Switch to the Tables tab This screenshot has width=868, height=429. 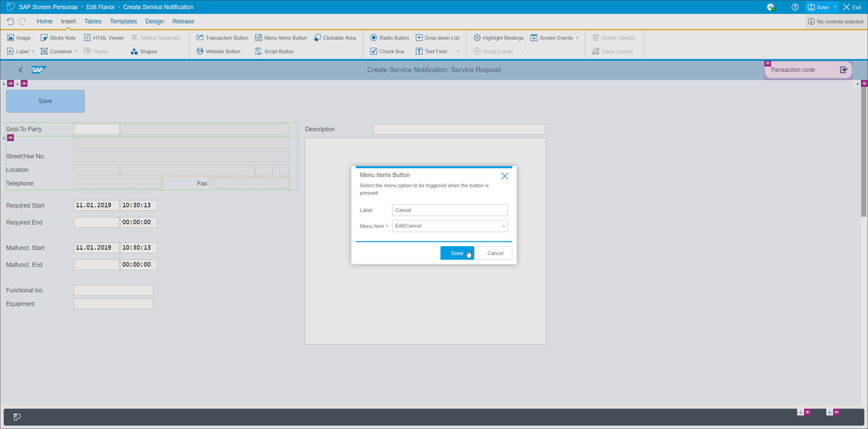coord(93,21)
